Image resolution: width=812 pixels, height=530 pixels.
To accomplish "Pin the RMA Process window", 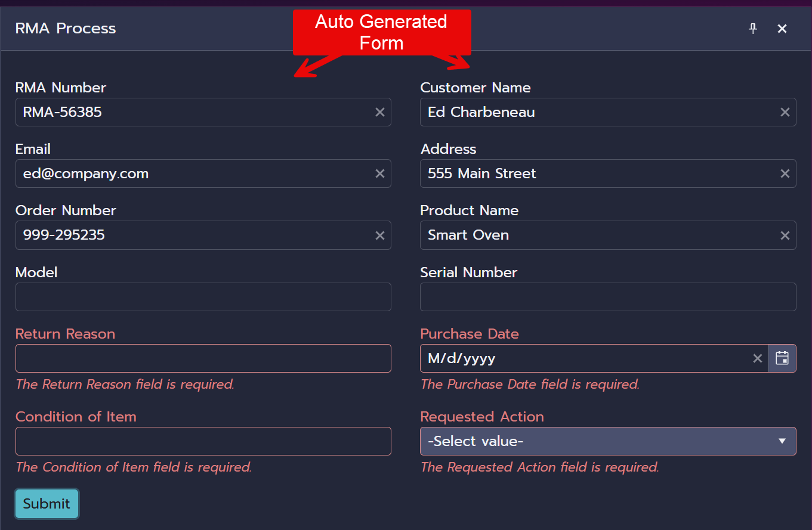I will [753, 29].
